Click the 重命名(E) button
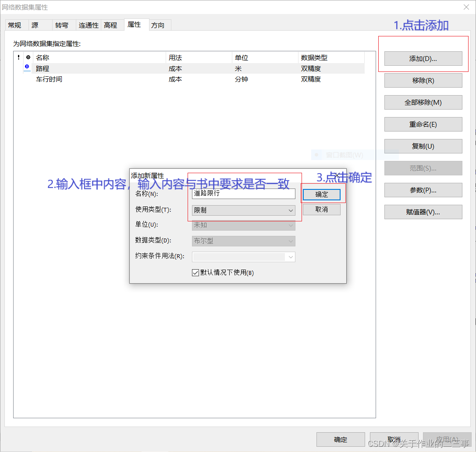Viewport: 476px width, 452px height. pos(423,124)
